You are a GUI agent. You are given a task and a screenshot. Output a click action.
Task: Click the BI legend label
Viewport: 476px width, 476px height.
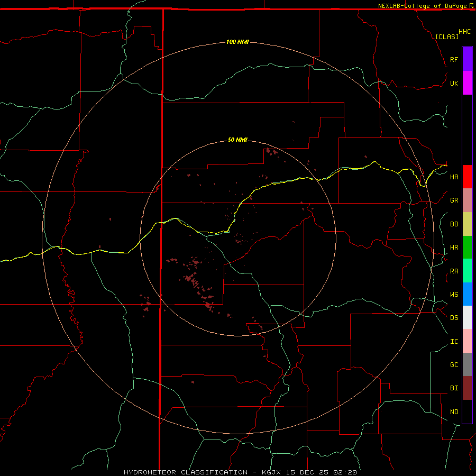(454, 388)
